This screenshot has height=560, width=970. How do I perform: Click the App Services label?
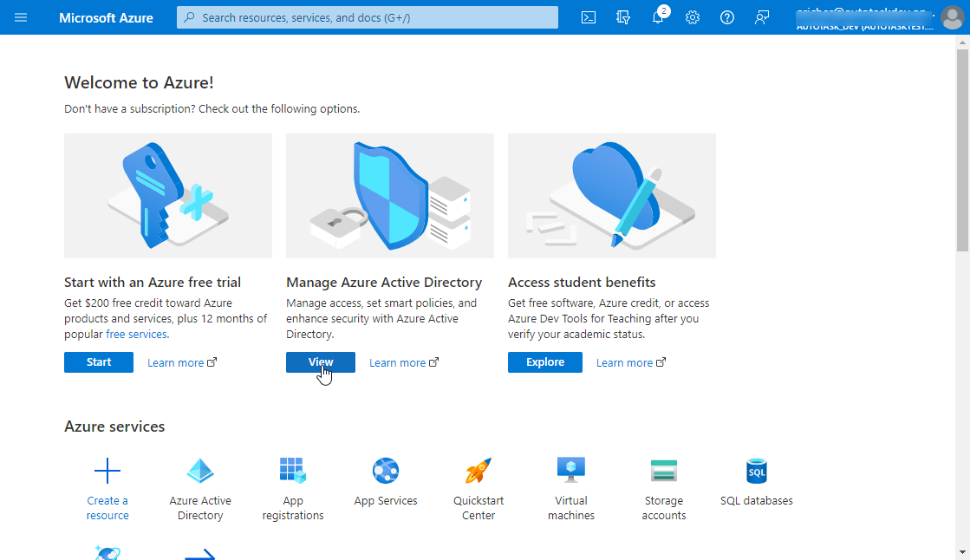tap(386, 500)
